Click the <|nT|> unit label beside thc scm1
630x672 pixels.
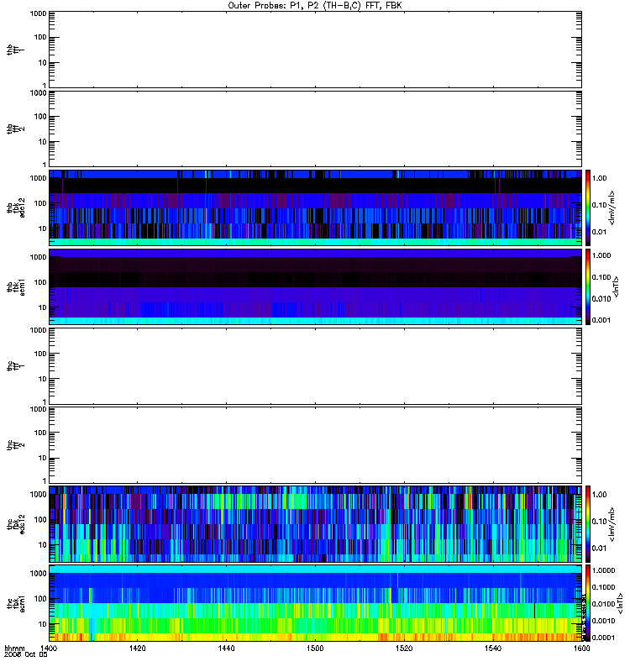click(x=619, y=604)
